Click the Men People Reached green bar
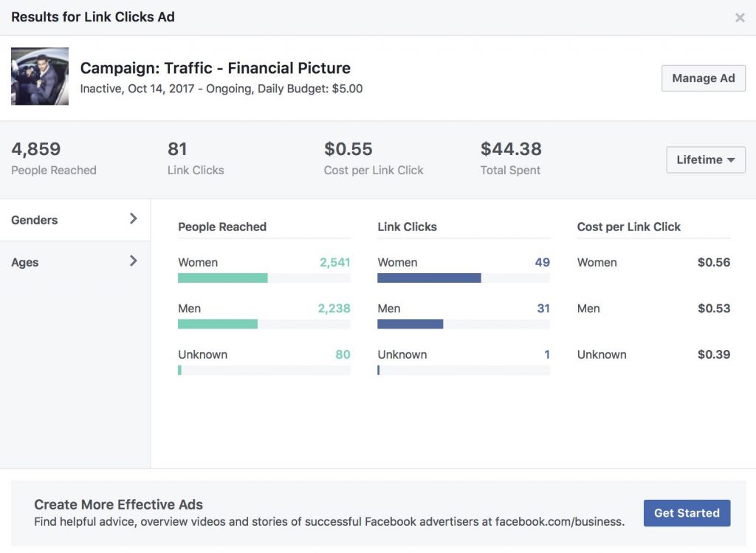 [218, 324]
